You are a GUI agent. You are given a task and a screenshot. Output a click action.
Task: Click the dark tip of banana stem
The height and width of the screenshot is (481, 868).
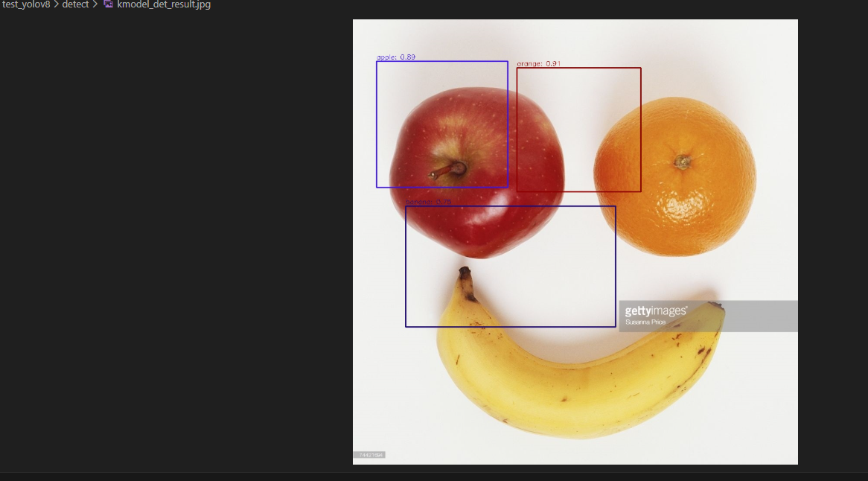pyautogui.click(x=466, y=274)
